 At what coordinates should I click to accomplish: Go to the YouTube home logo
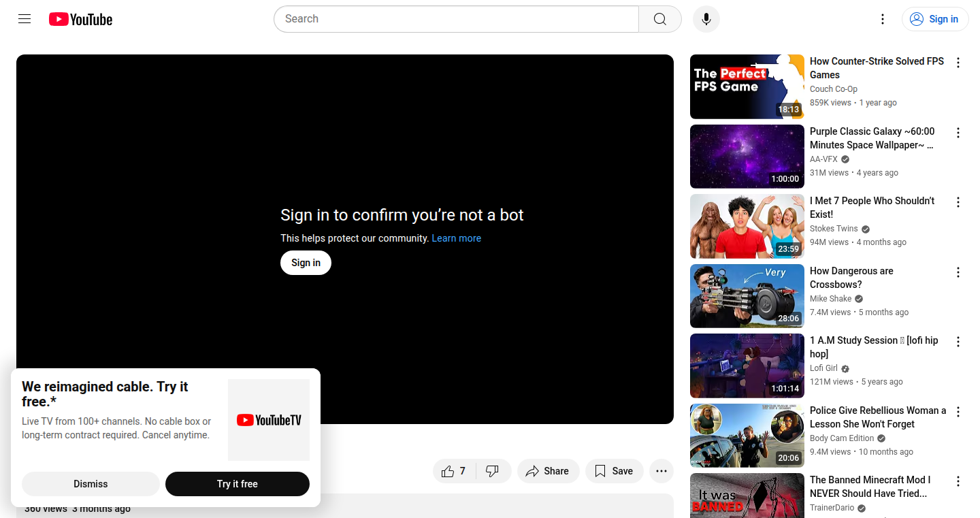81,19
